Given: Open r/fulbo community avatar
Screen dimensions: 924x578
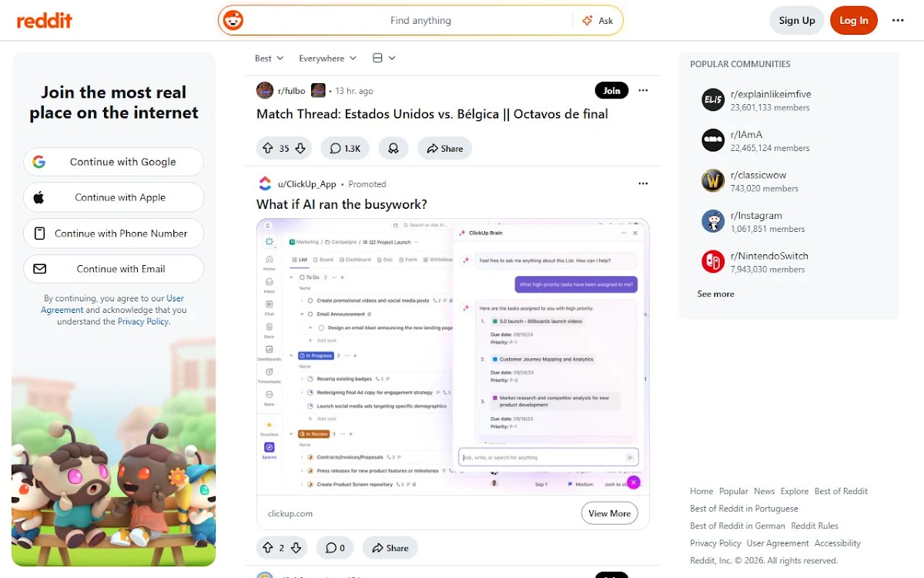Looking at the screenshot, I should [265, 91].
